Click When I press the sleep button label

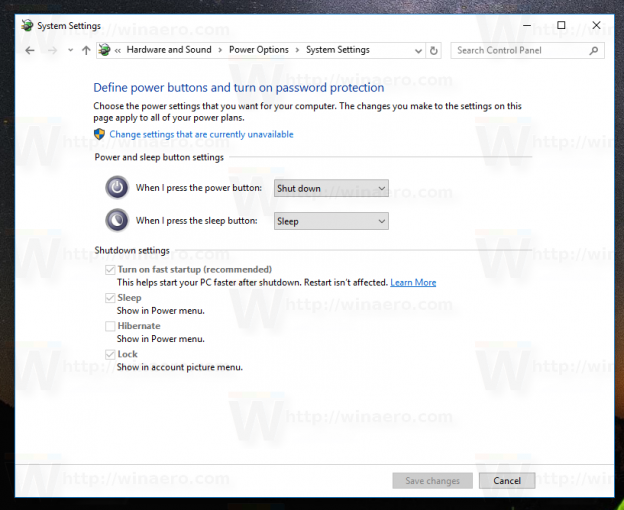pyautogui.click(x=197, y=220)
